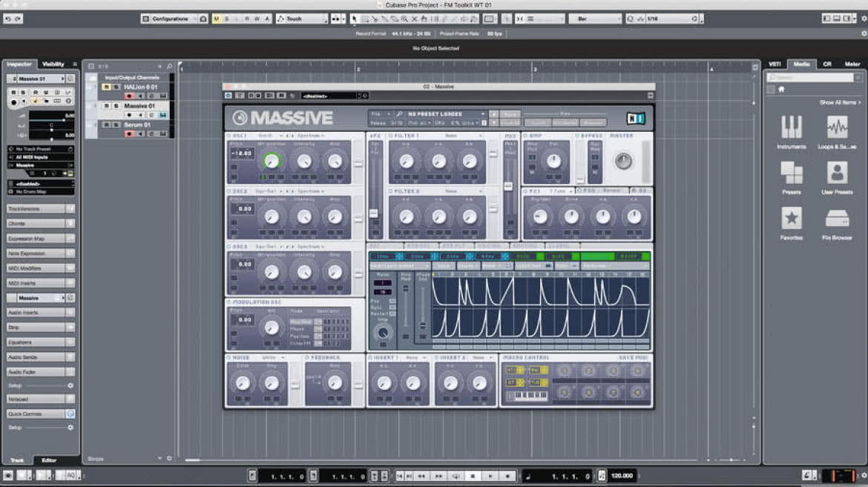The width and height of the screenshot is (868, 487).
Task: Click the setup gear at top right
Action: [864, 19]
